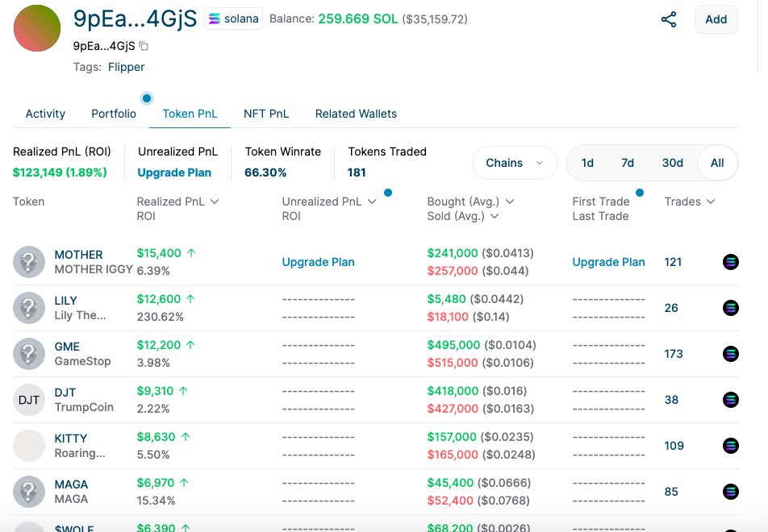This screenshot has height=532, width=768.
Task: Open the Activity tab
Action: (x=45, y=114)
